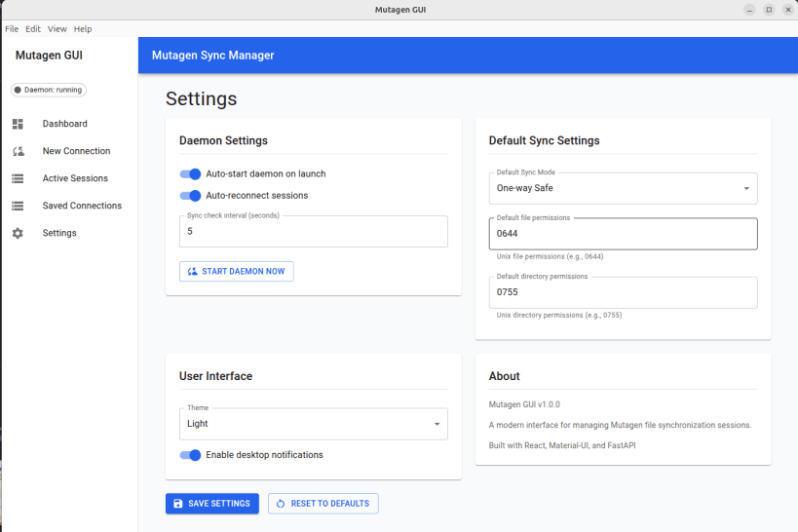Click the Settings gear icon in sidebar
Viewport: 798px width, 532px height.
click(18, 233)
